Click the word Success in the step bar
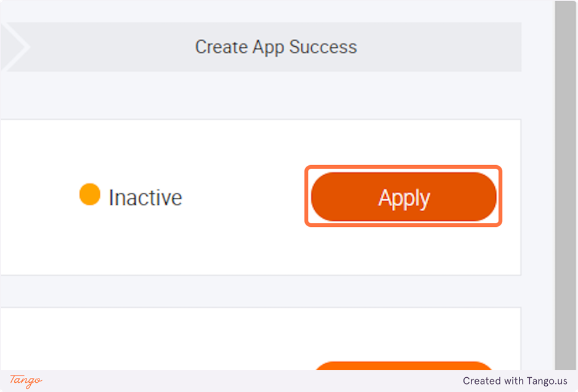This screenshot has width=578, height=392. [324, 47]
